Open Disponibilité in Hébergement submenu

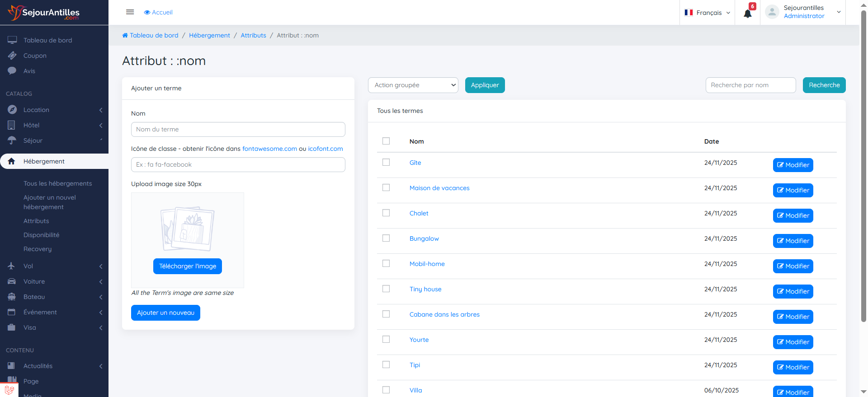tap(42, 235)
